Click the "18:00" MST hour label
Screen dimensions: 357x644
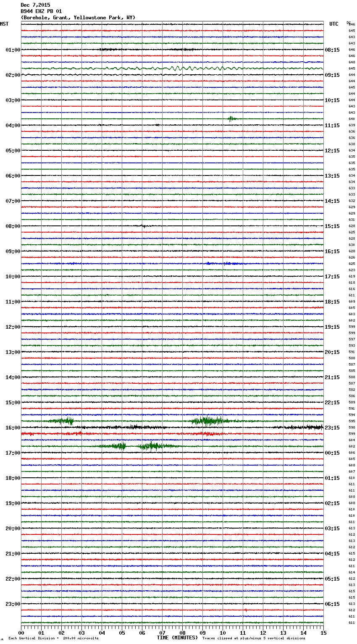[x=13, y=478]
